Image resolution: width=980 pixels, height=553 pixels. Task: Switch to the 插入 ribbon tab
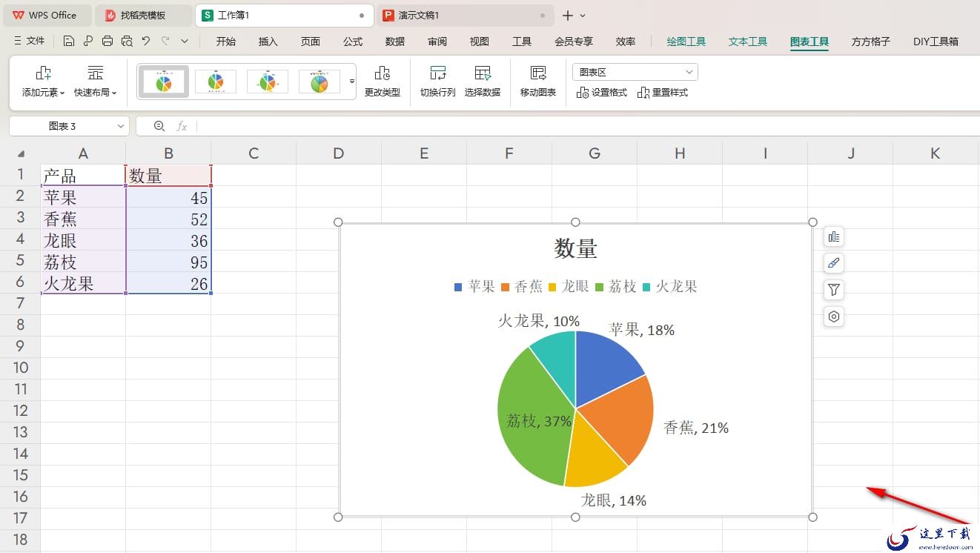(x=268, y=42)
